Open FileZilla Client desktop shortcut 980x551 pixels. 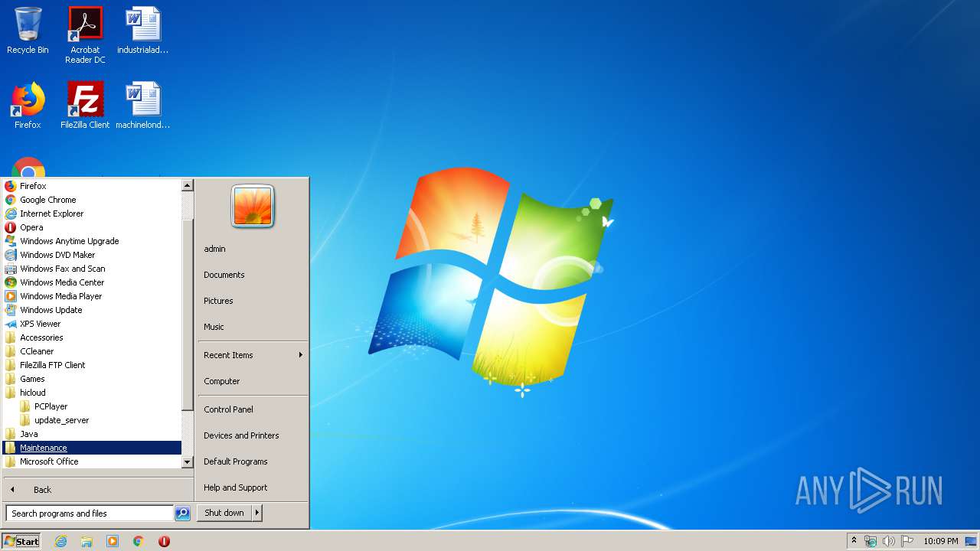85,106
